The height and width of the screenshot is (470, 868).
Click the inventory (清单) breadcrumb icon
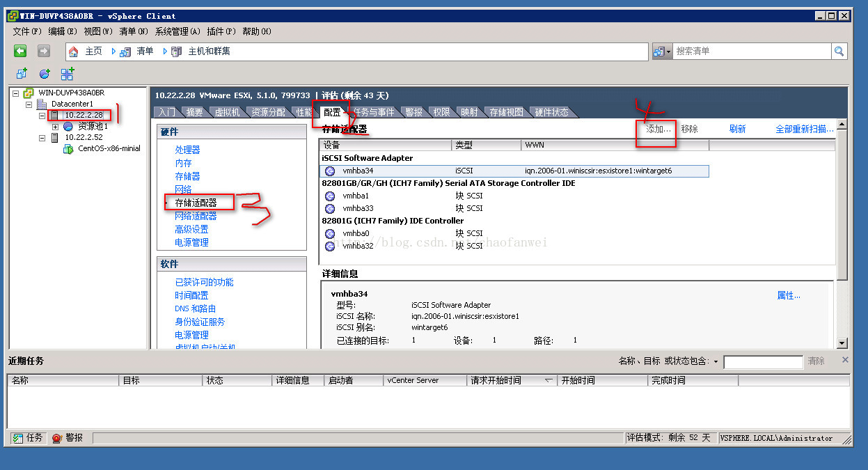tap(125, 52)
